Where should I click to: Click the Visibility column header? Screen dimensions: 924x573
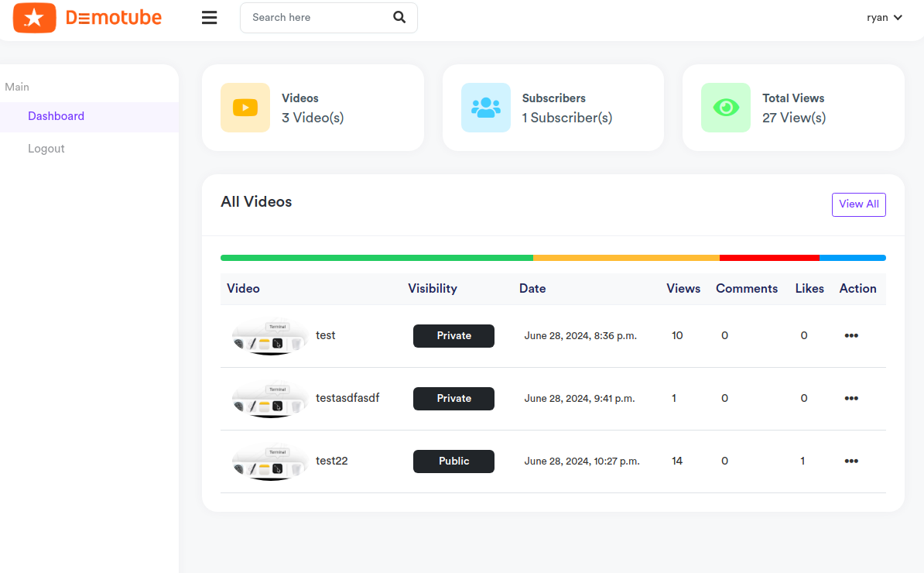point(433,289)
